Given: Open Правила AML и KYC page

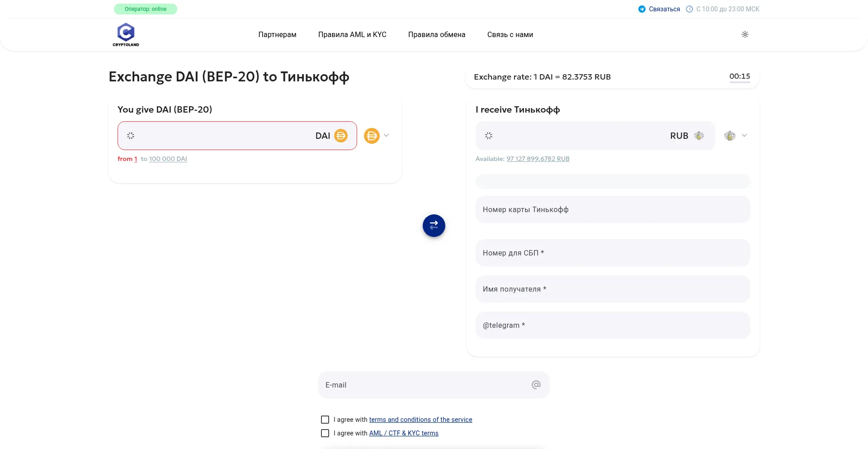Looking at the screenshot, I should pos(352,35).
